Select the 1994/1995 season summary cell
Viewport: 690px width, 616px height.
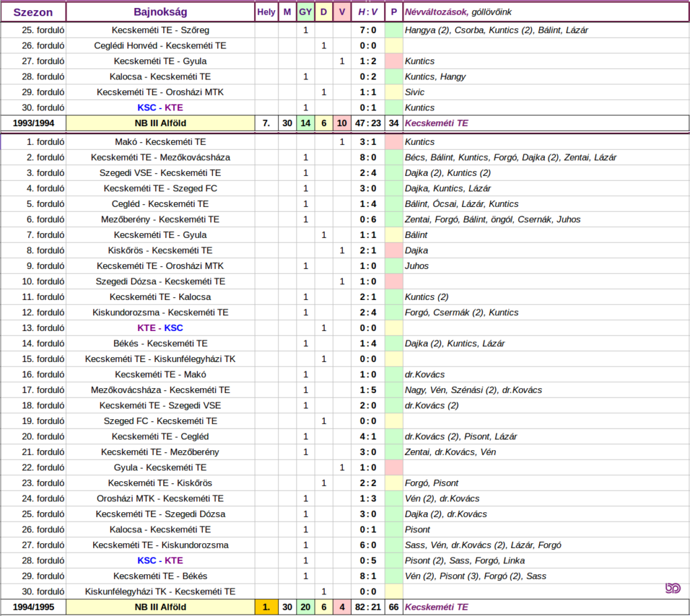pos(34,607)
